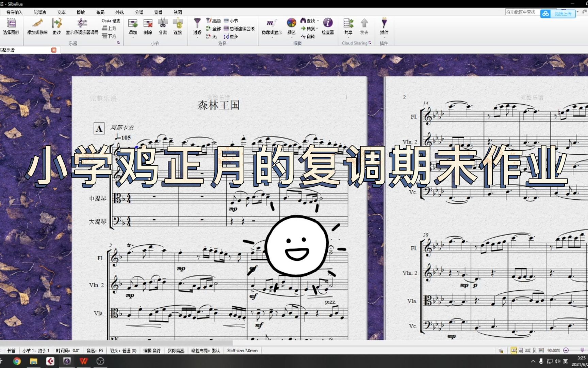Open the Parts (分谱) ribbon tab
Image resolution: width=588 pixels, height=368 pixels.
[x=139, y=12]
